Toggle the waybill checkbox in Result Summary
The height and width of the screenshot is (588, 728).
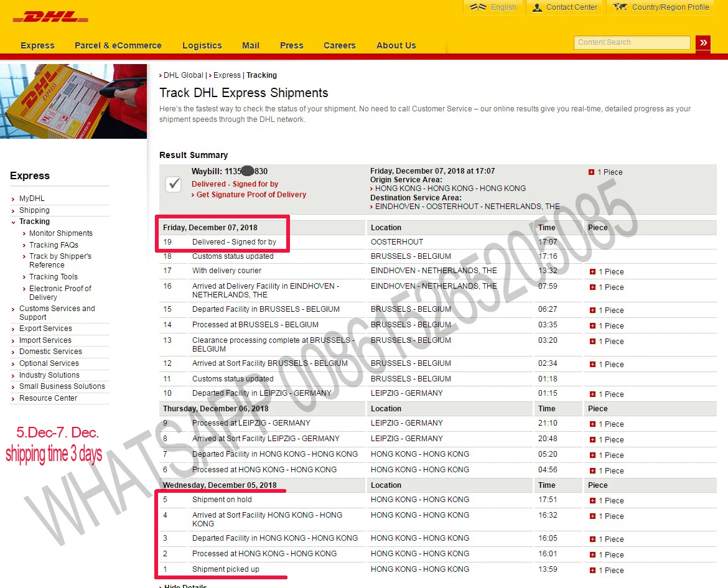(174, 184)
